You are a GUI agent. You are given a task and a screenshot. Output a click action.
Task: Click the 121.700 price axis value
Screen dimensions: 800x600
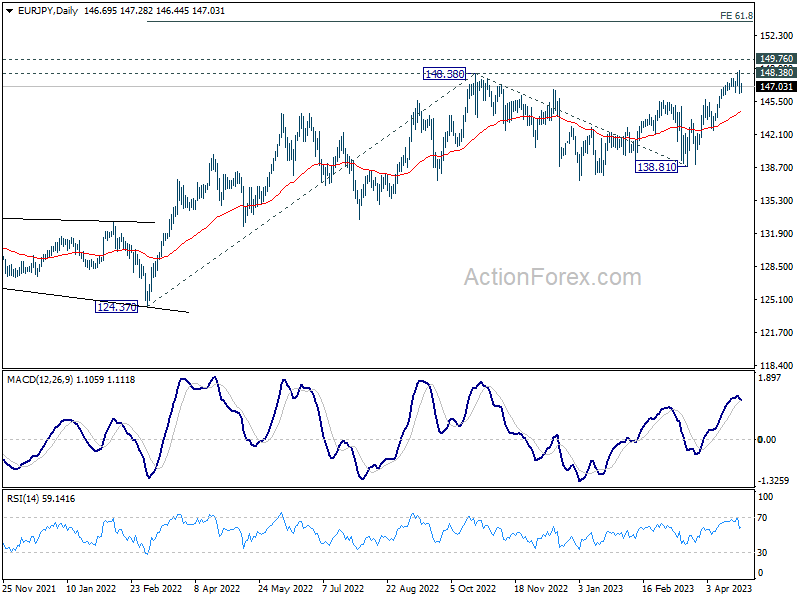[x=777, y=333]
